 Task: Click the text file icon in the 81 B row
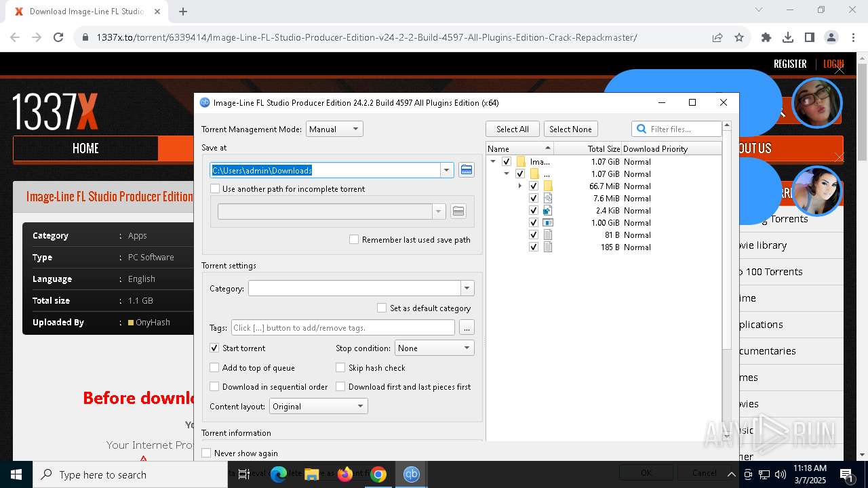[548, 235]
